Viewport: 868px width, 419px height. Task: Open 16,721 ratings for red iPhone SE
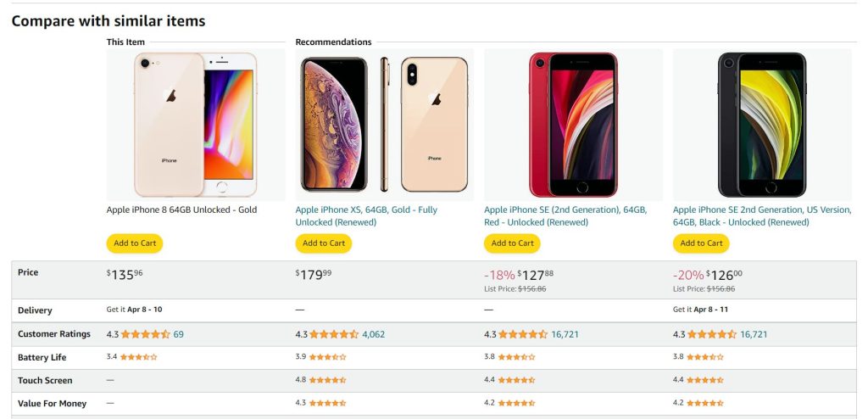(565, 334)
